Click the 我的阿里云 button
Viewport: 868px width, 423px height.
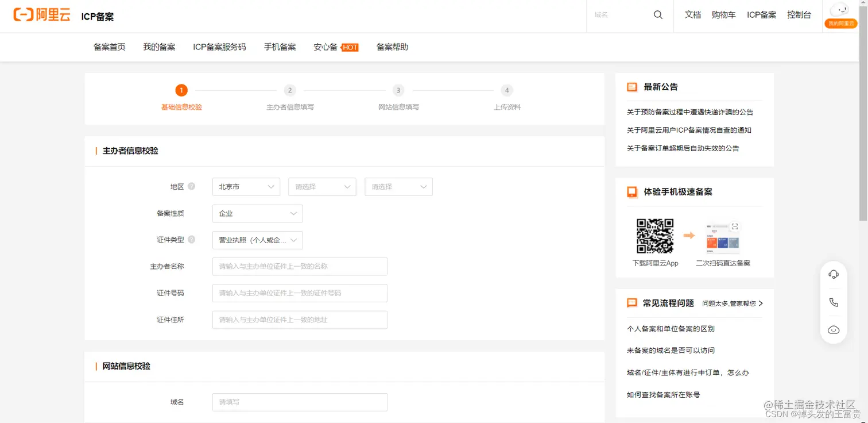tap(840, 24)
